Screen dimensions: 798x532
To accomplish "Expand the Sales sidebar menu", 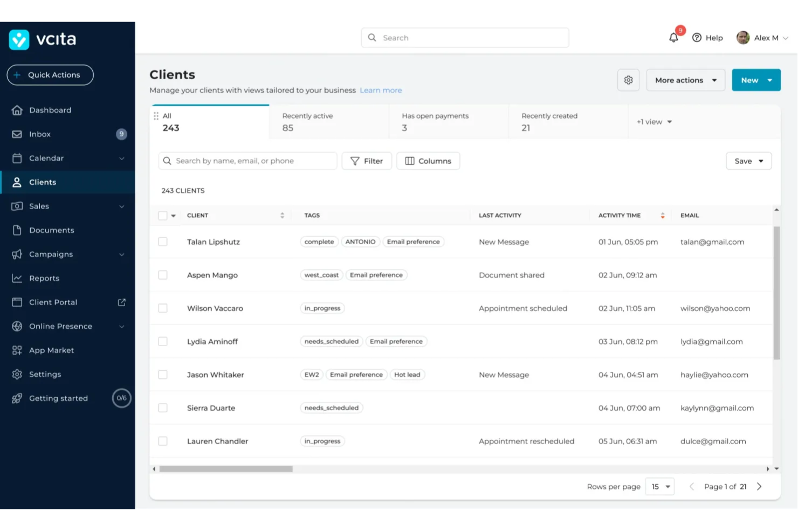I will point(39,206).
